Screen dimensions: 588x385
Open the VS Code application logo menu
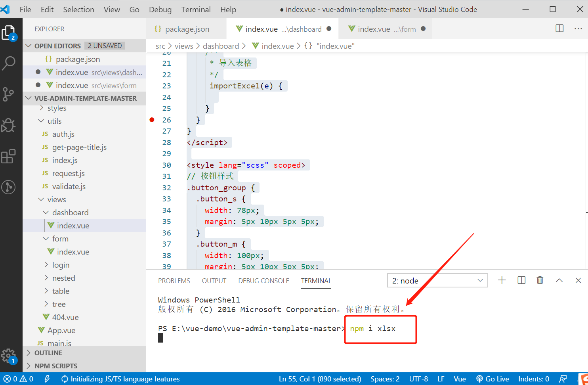tap(5, 9)
